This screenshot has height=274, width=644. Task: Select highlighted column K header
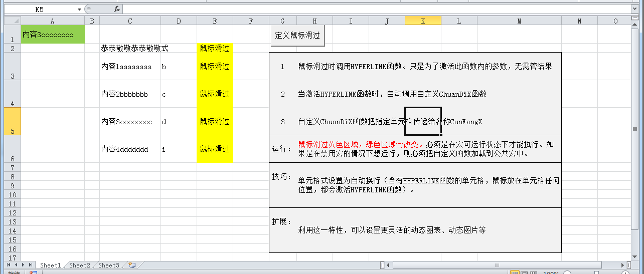pos(423,21)
